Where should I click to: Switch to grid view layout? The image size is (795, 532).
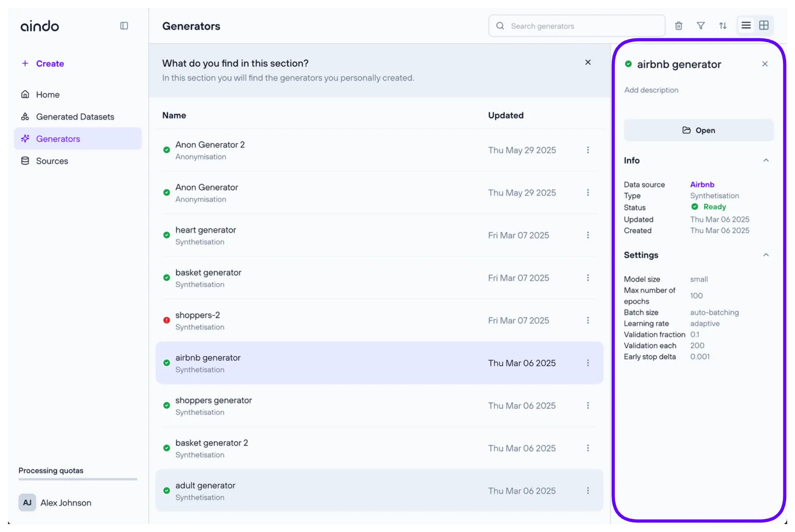(x=764, y=26)
